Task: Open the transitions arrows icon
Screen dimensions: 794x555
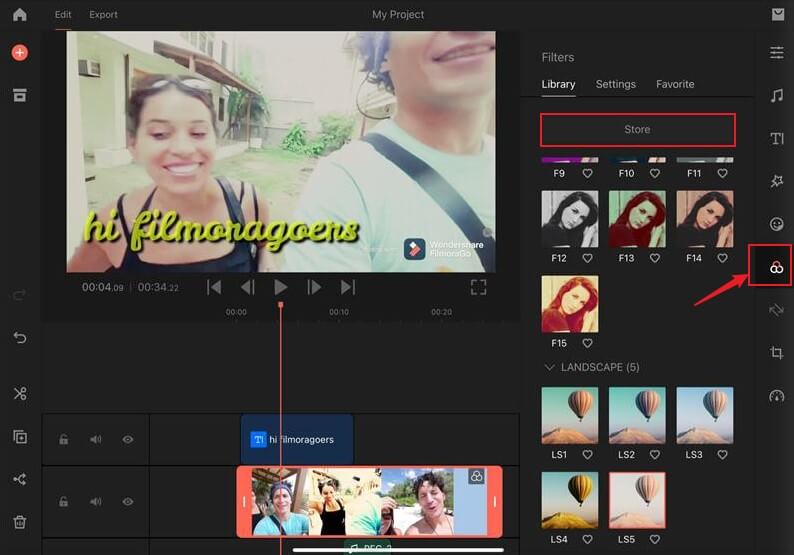Action: (776, 310)
